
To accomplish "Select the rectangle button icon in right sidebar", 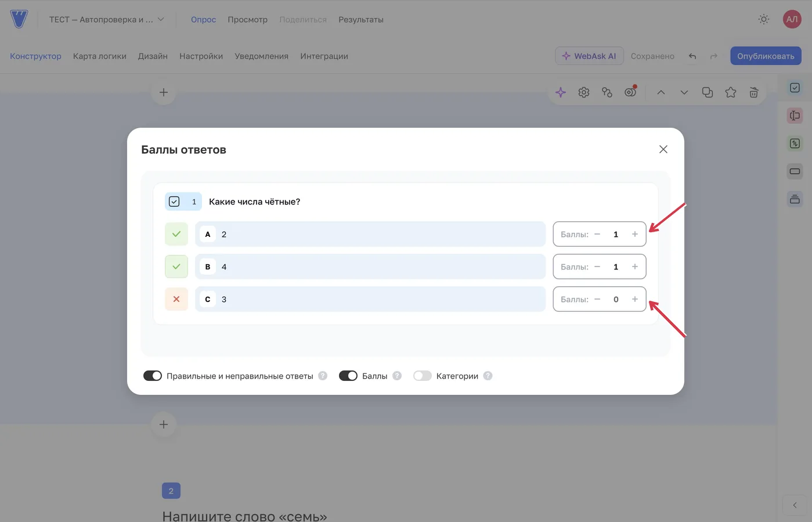I will point(795,171).
